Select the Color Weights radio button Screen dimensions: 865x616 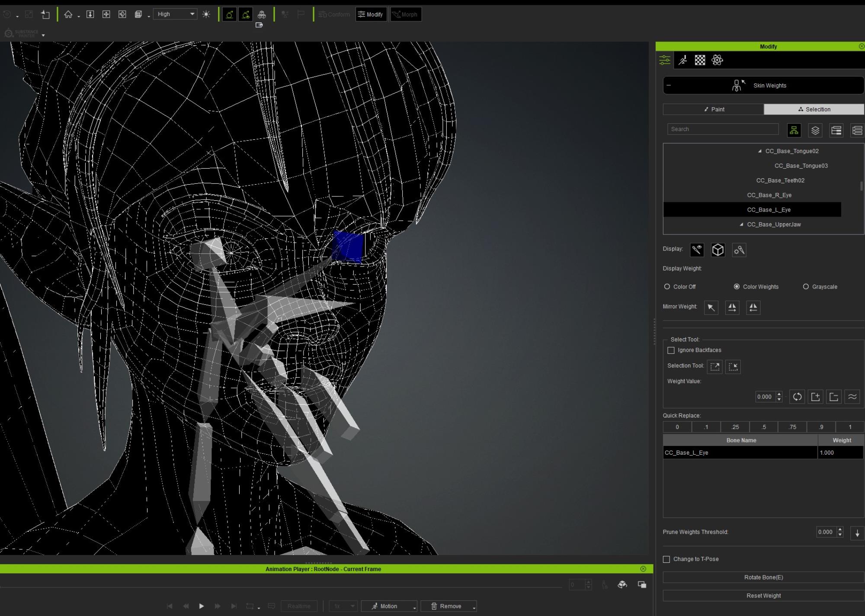(x=737, y=286)
